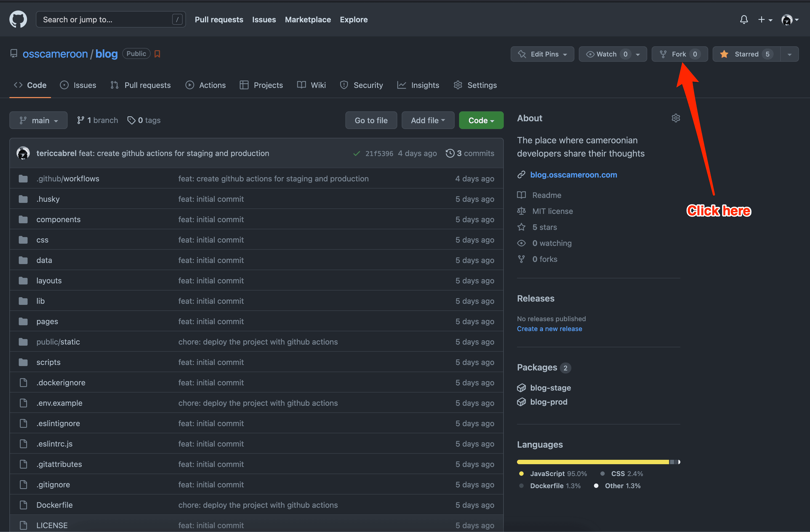Open the Add file dropdown
Screen dimensions: 810x532
pyautogui.click(x=428, y=120)
